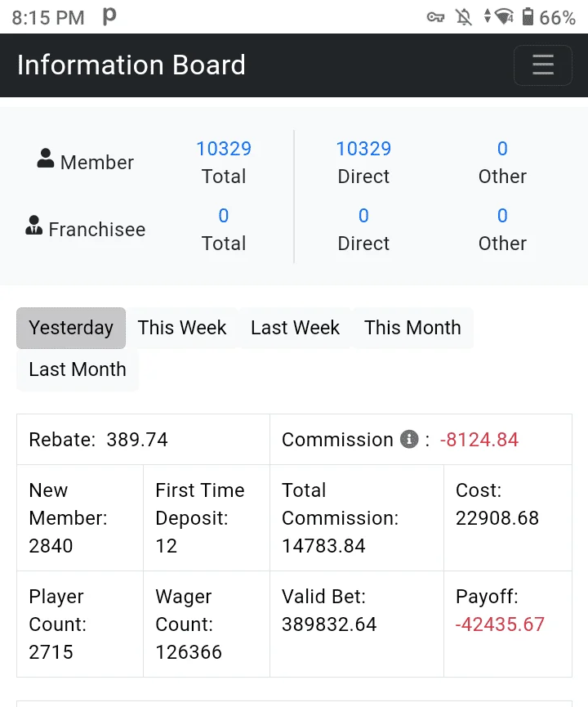Tap the Member person icon
The height and width of the screenshot is (707, 588).
coord(46,159)
